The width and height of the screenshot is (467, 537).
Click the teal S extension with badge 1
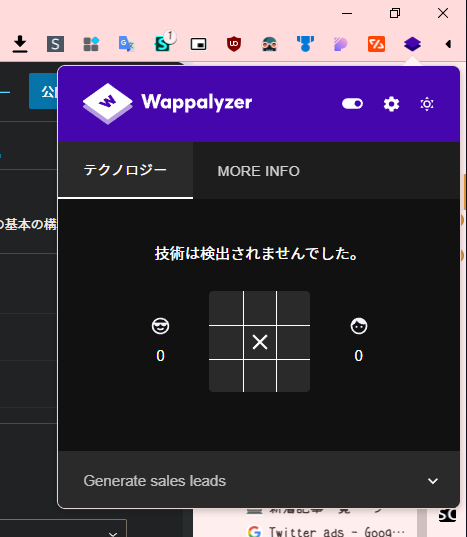164,42
